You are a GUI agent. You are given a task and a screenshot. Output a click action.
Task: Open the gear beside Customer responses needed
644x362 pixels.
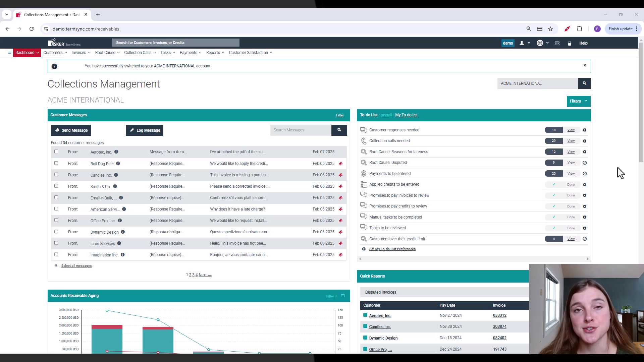tap(585, 130)
